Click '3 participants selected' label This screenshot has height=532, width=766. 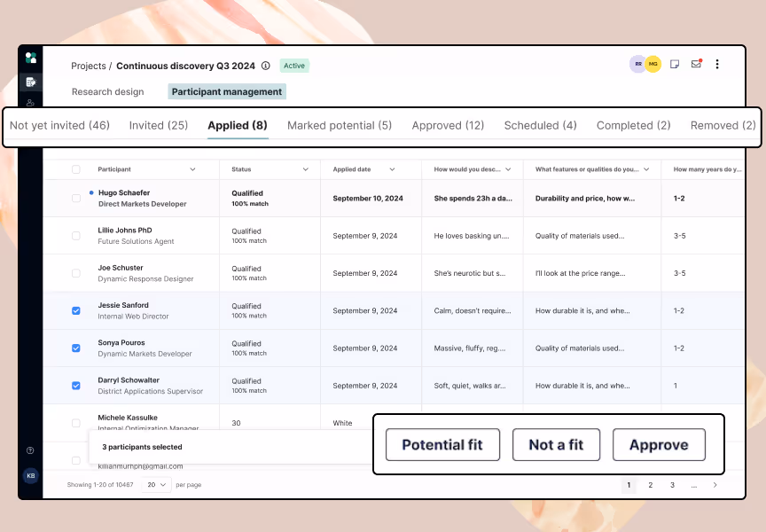pyautogui.click(x=142, y=447)
